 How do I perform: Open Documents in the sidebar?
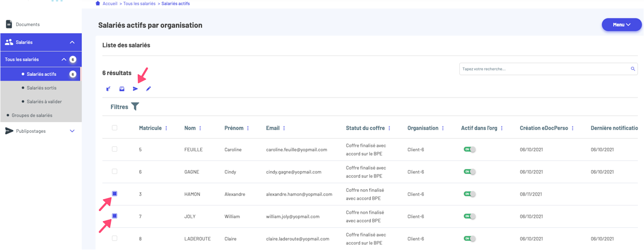click(x=27, y=24)
